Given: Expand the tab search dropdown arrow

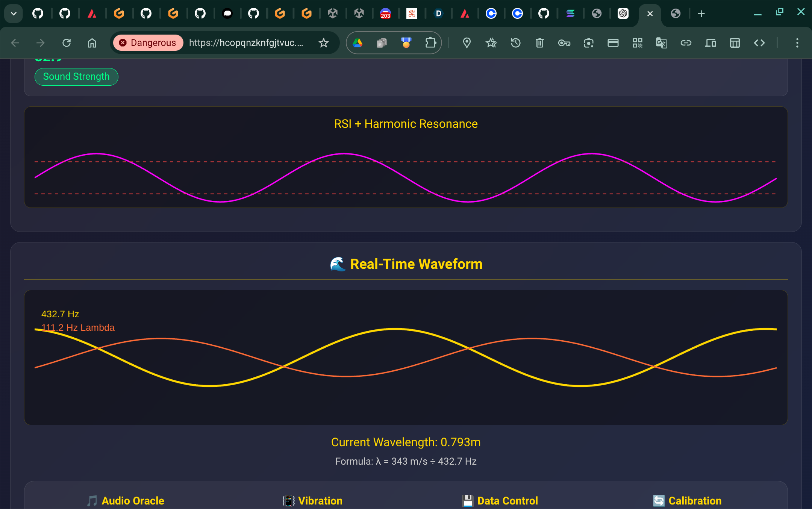Looking at the screenshot, I should click(14, 14).
